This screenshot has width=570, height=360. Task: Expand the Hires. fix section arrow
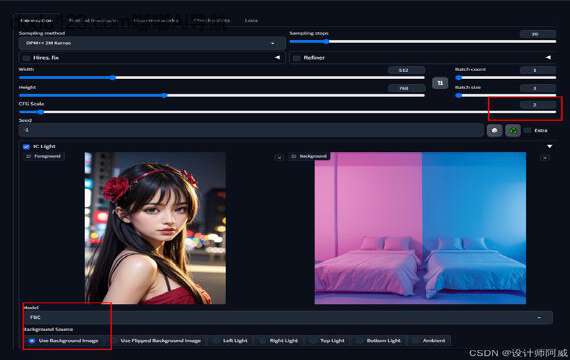tap(277, 57)
